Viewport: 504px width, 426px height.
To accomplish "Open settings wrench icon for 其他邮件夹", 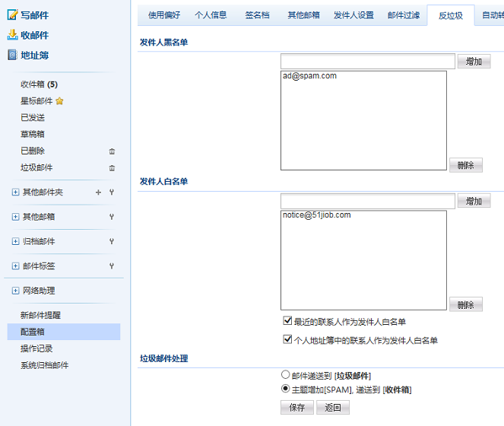I will tap(112, 192).
